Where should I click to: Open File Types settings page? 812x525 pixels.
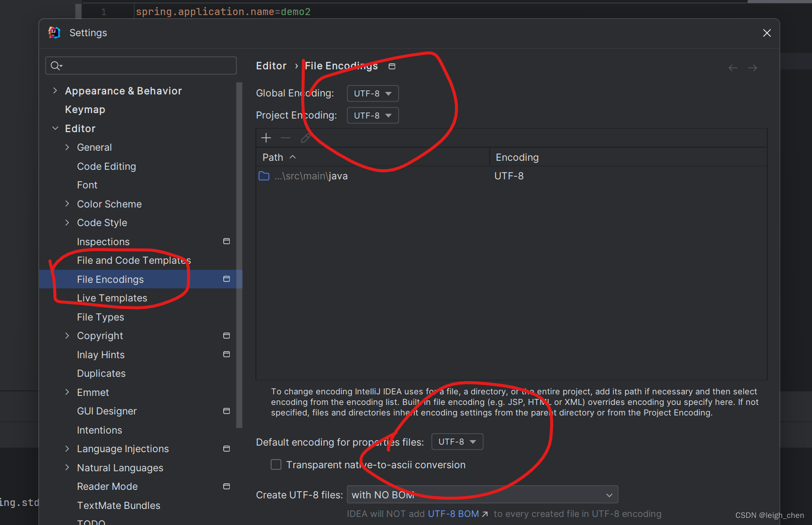101,317
